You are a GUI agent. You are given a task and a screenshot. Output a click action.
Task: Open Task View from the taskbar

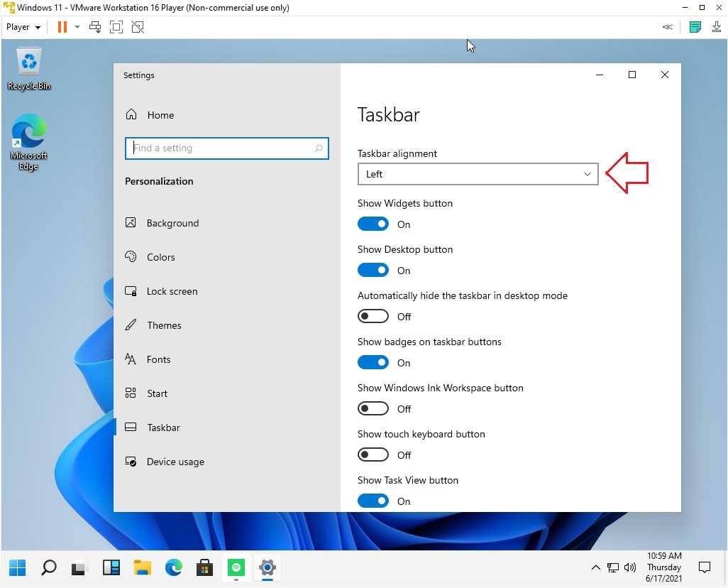(80, 567)
